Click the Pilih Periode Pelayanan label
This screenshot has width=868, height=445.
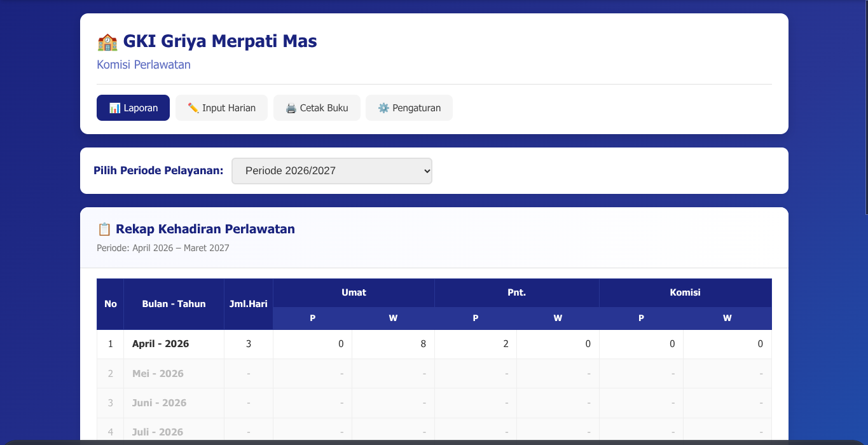158,170
